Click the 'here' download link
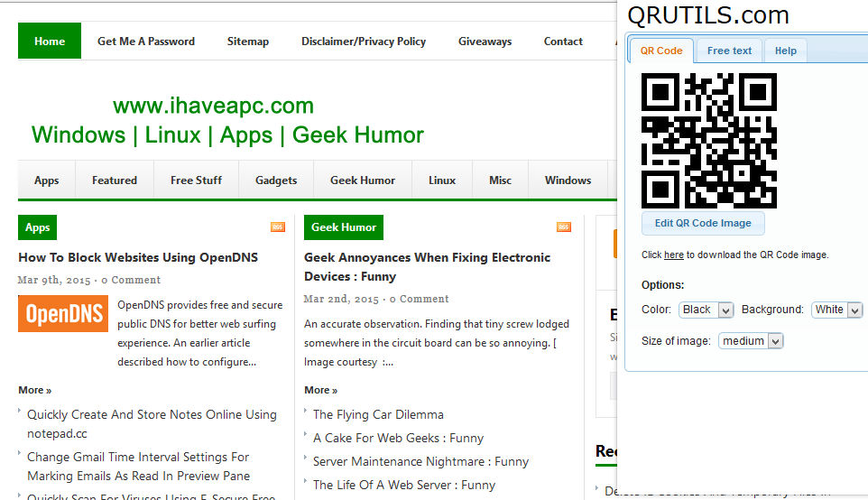This screenshot has height=500, width=868. (674, 255)
